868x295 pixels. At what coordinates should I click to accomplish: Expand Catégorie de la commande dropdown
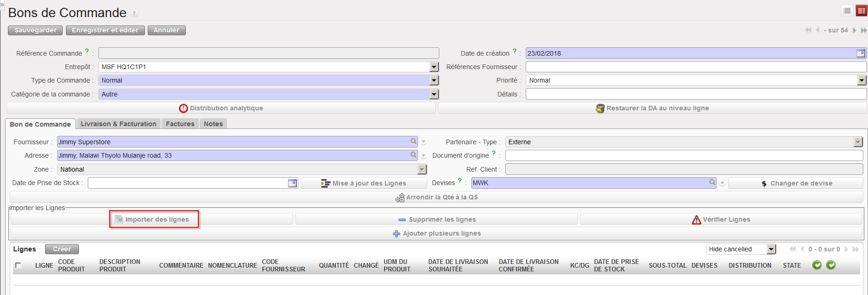click(434, 94)
